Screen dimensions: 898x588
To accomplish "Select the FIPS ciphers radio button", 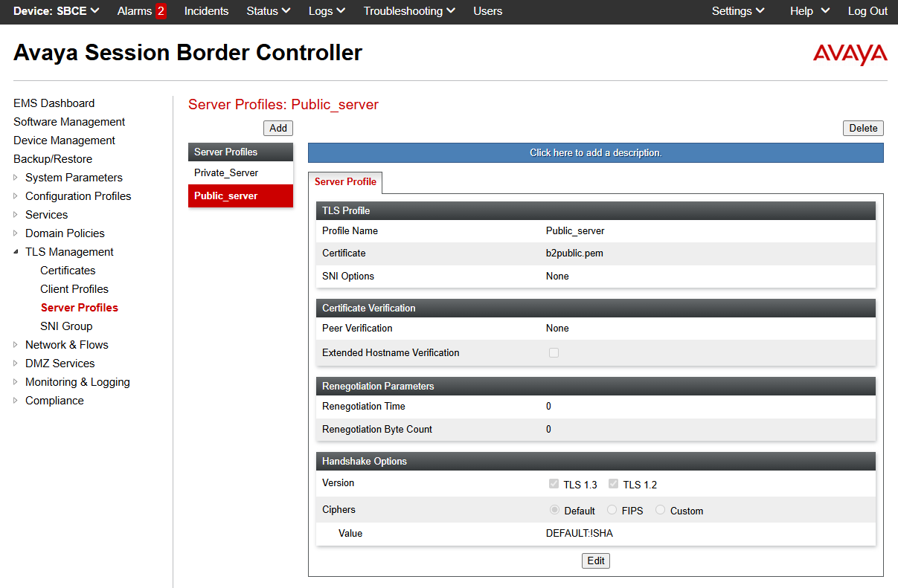I will point(612,510).
